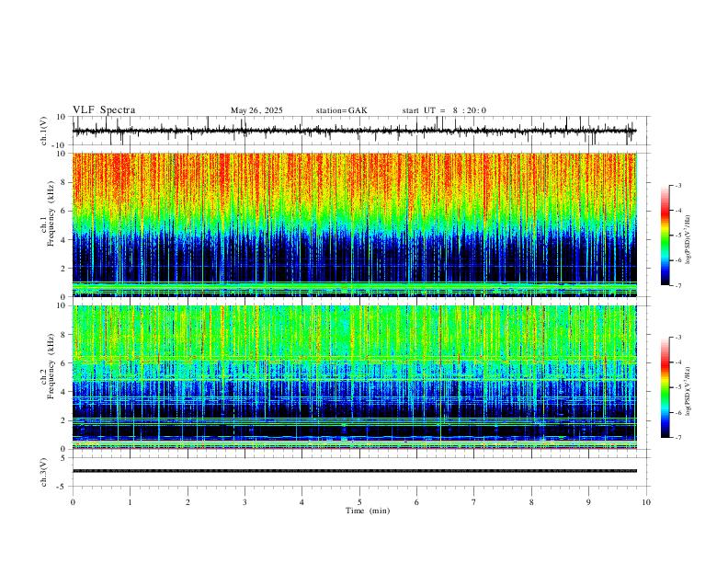Screen dimensions: 728x563
Task: Click the 'VLF Spectra' title text
Action: point(104,110)
